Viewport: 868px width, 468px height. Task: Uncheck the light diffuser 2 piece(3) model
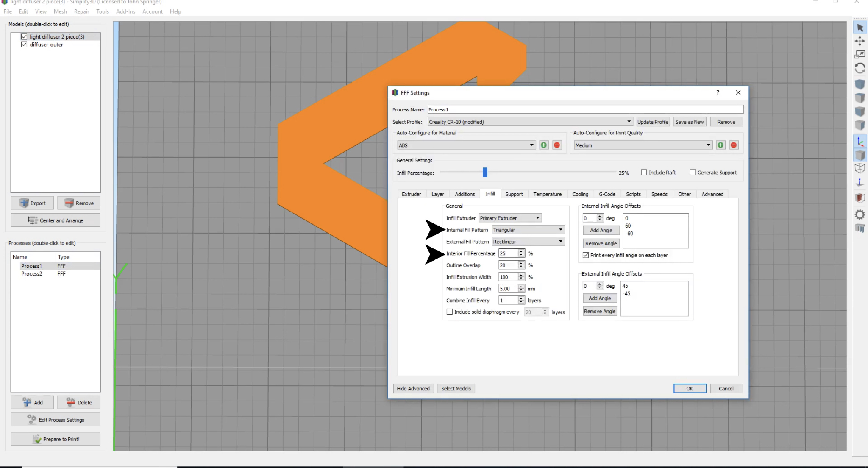click(24, 37)
